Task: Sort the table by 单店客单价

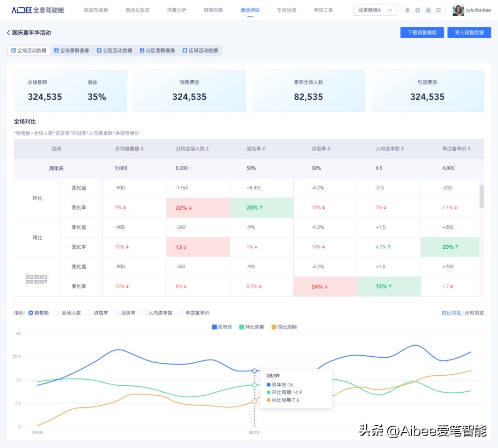Action: [x=469, y=148]
